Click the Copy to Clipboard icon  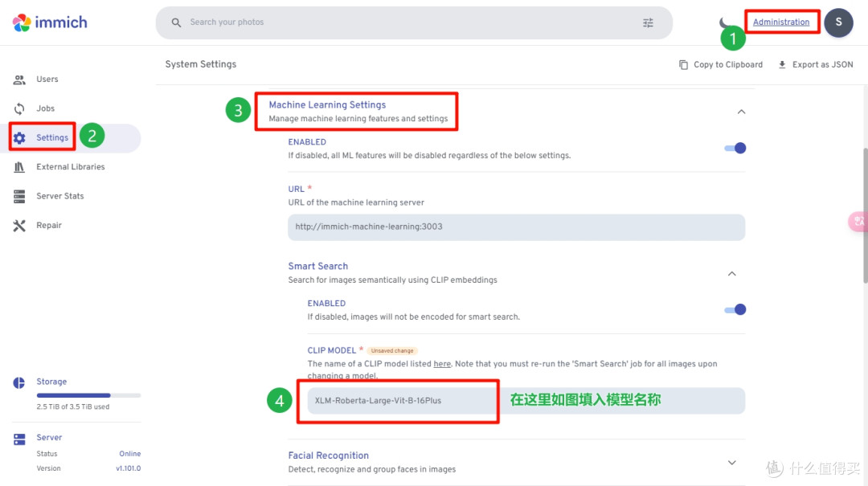coord(684,65)
